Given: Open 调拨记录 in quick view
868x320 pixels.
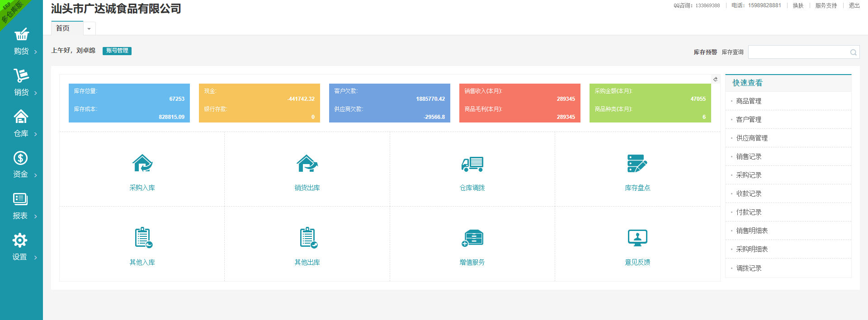Looking at the screenshot, I should pos(749,268).
